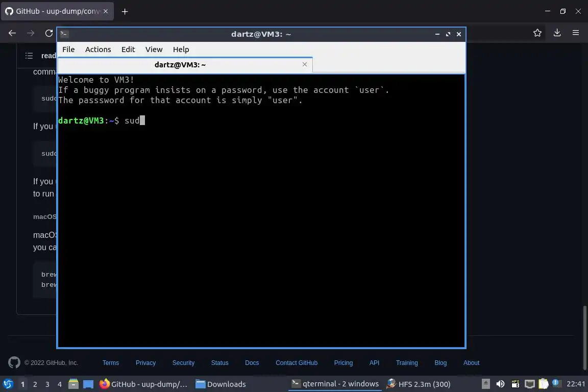Open the API footer link

pyautogui.click(x=374, y=363)
